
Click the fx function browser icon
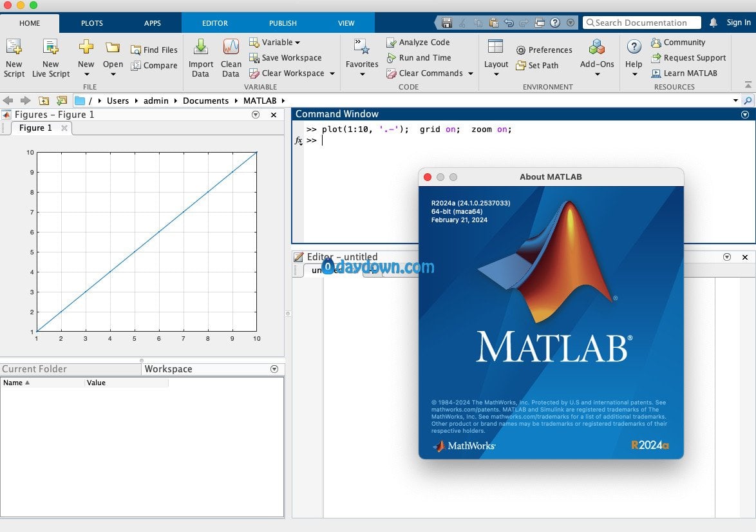298,140
